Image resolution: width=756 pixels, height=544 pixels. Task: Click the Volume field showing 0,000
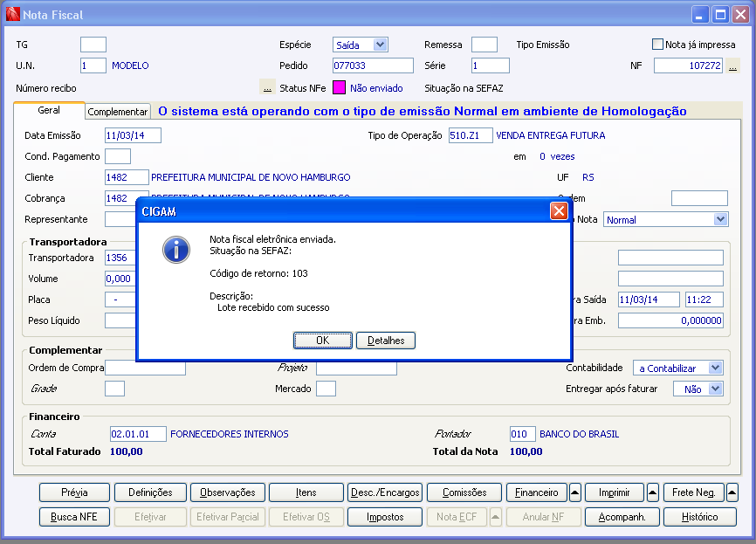(x=121, y=279)
